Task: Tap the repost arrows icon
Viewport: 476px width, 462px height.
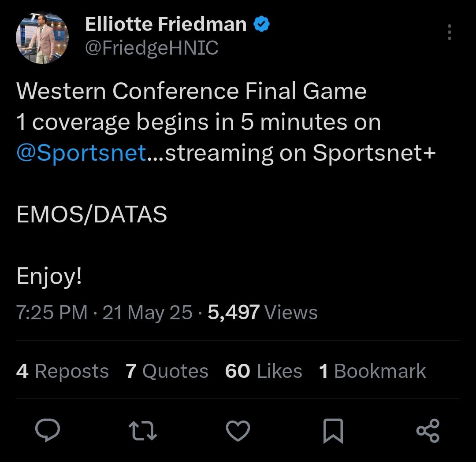Action: click(x=143, y=430)
